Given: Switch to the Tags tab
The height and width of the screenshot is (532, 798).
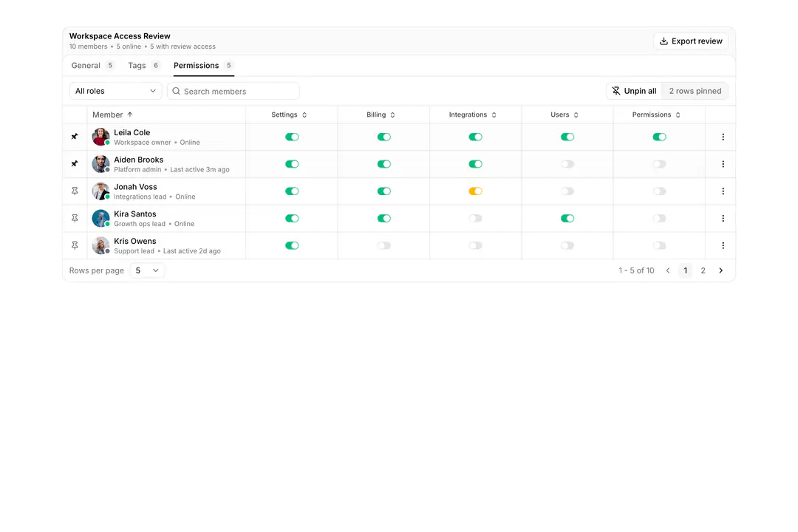Looking at the screenshot, I should click(x=144, y=65).
